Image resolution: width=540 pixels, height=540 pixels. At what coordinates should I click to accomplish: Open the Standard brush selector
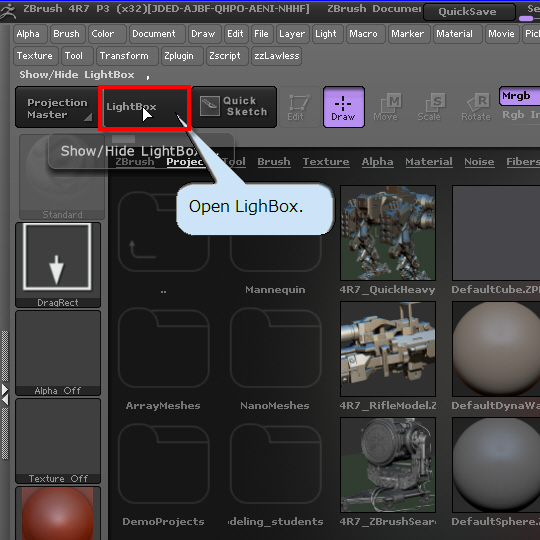(x=62, y=177)
